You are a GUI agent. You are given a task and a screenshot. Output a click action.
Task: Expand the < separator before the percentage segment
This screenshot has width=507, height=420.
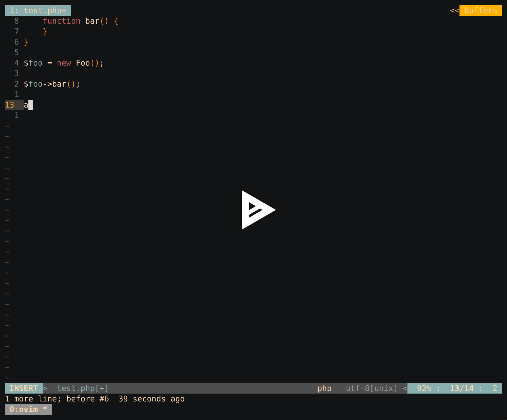coord(405,388)
